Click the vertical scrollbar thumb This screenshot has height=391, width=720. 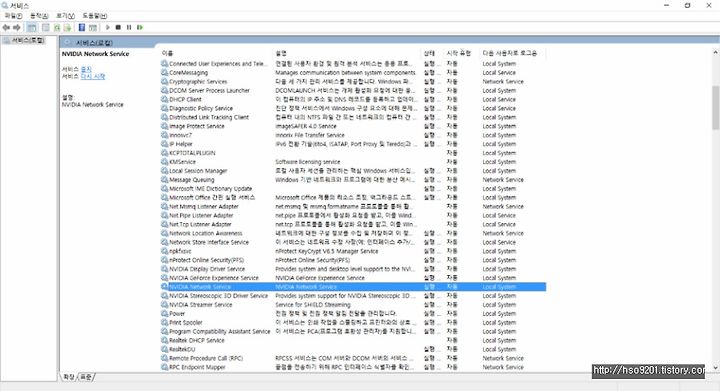point(715,107)
